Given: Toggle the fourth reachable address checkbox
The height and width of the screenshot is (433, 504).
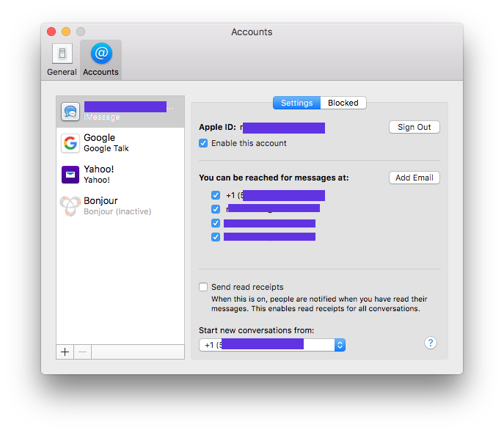Looking at the screenshot, I should pos(216,237).
